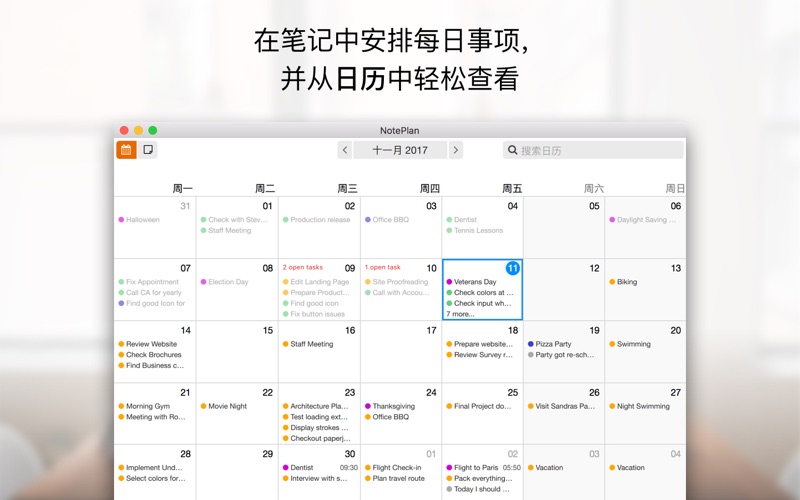This screenshot has width=800, height=500.
Task: Go to previous month arrow
Action: pyautogui.click(x=344, y=150)
